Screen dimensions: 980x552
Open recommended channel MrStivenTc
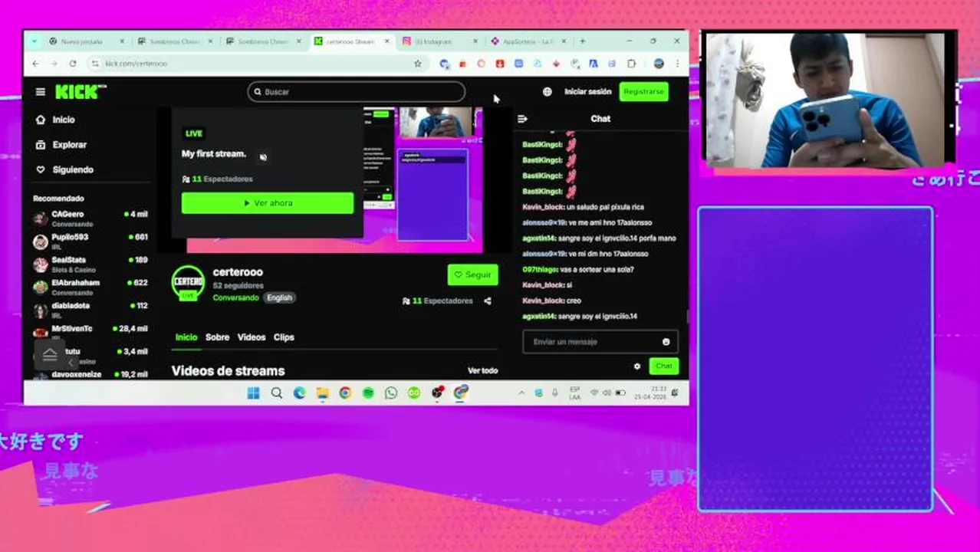pos(90,332)
